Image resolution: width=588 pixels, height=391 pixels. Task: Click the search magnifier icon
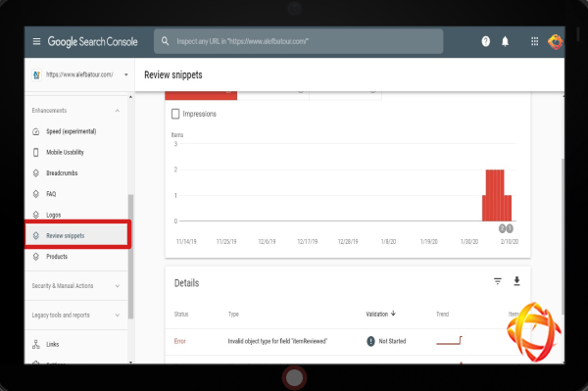click(x=165, y=41)
